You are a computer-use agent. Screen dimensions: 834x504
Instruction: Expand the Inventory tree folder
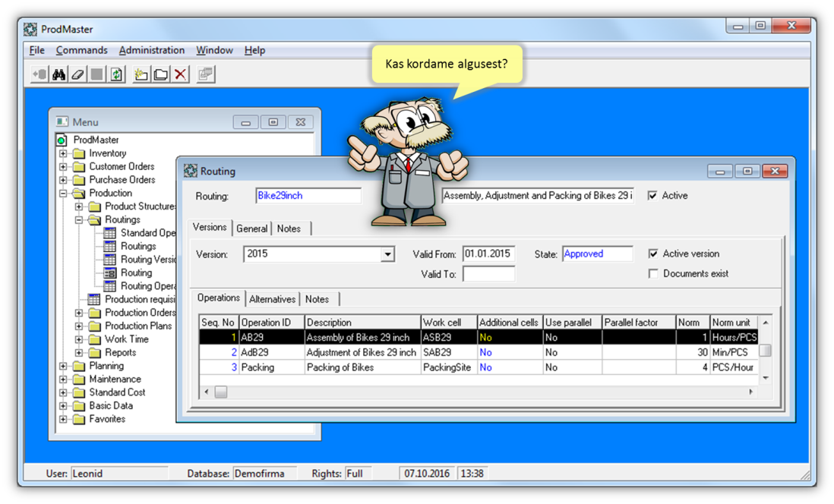coord(64,153)
